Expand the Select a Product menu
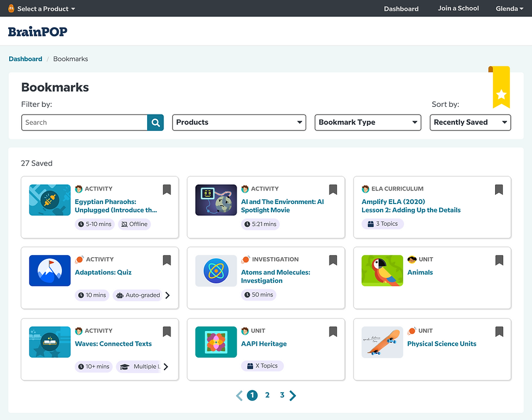This screenshot has width=532, height=420. coord(41,9)
